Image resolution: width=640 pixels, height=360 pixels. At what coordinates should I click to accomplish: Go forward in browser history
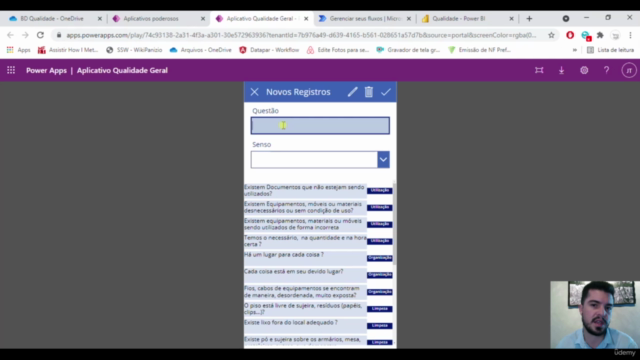tap(25, 35)
